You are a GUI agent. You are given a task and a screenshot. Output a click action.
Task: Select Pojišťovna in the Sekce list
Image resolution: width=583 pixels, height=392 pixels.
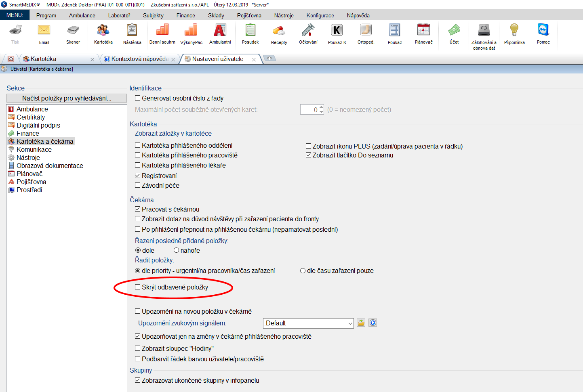click(x=31, y=182)
